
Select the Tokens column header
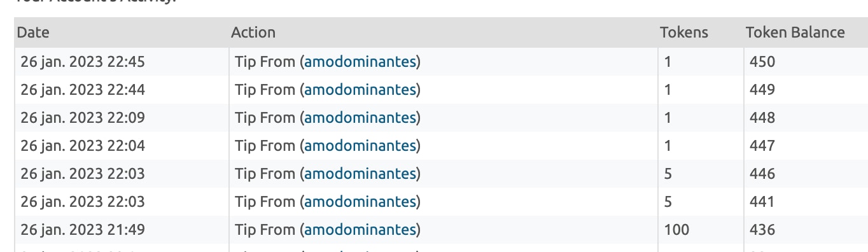[684, 32]
